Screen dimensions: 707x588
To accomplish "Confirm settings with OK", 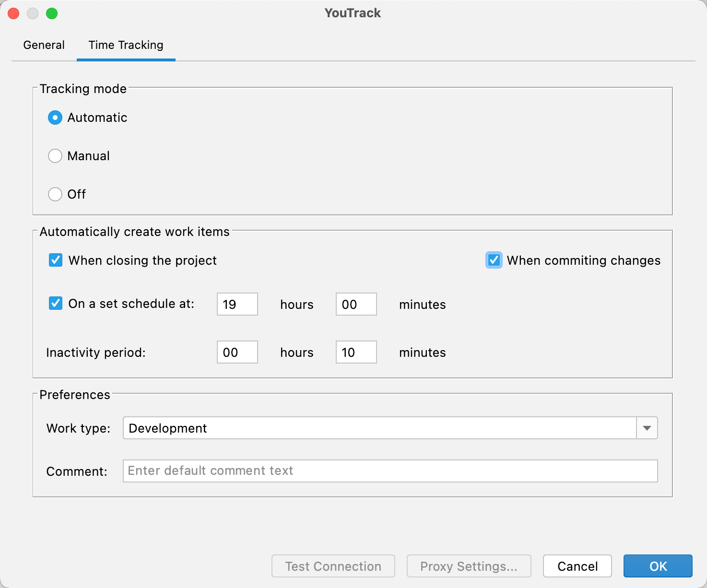I will (657, 566).
